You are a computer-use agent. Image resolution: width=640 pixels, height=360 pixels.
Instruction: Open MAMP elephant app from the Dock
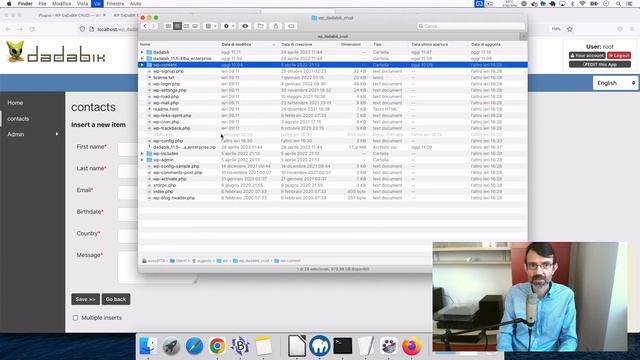(320, 346)
